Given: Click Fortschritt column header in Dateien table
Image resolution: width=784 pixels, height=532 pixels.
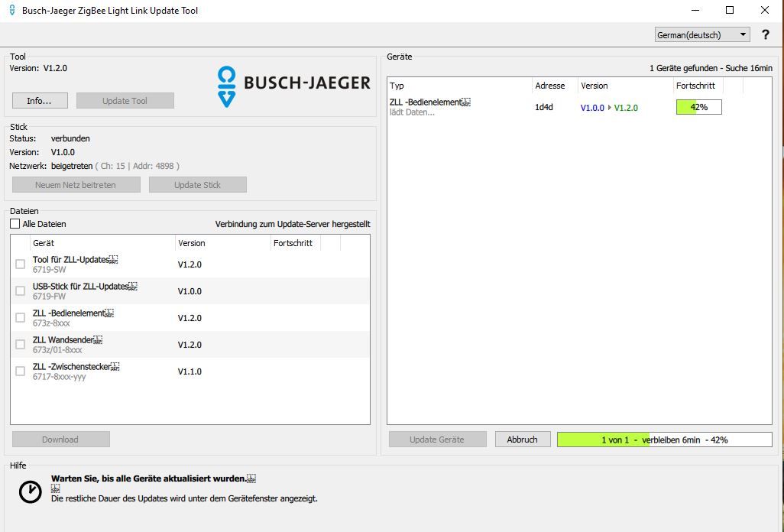Looking at the screenshot, I should click(x=296, y=243).
